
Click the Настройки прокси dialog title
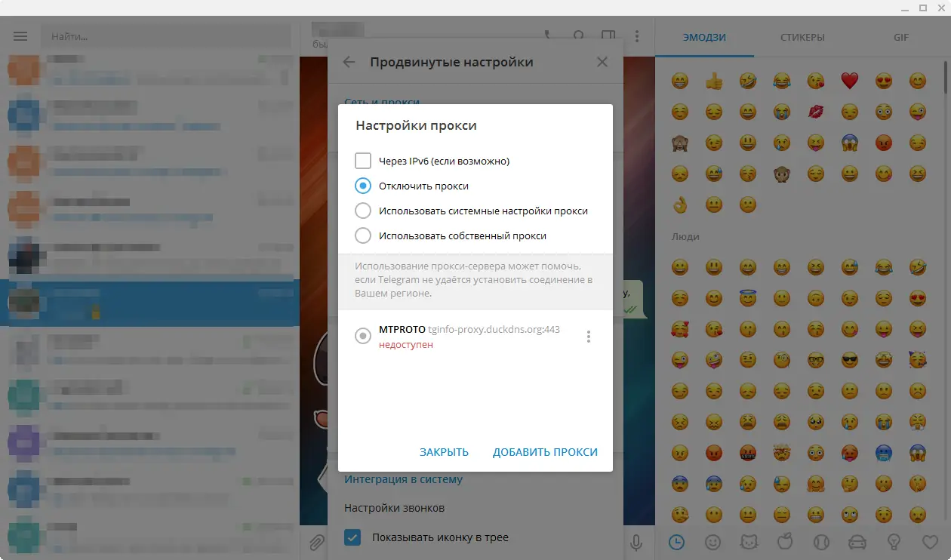(416, 125)
